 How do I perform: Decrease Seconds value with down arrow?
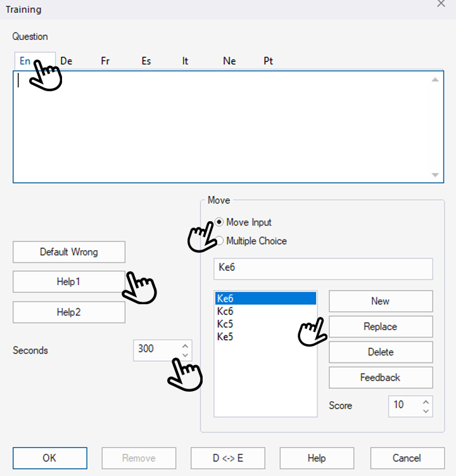(185, 355)
